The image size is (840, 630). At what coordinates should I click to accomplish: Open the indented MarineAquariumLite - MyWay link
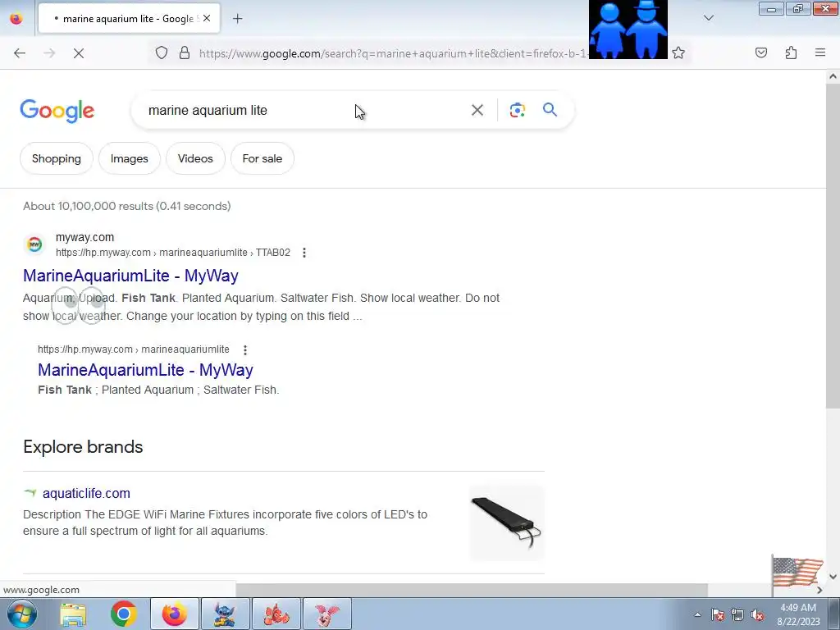[145, 370]
